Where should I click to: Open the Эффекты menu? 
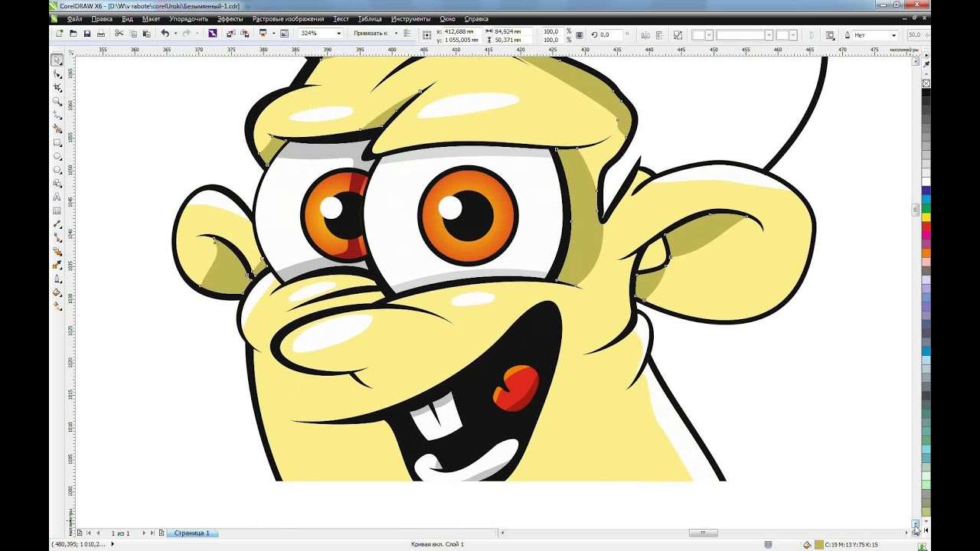(230, 18)
